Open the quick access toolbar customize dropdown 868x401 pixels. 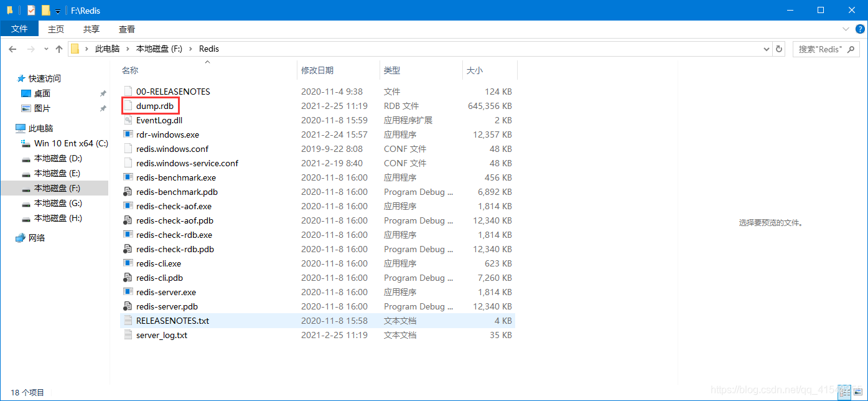[x=58, y=11]
